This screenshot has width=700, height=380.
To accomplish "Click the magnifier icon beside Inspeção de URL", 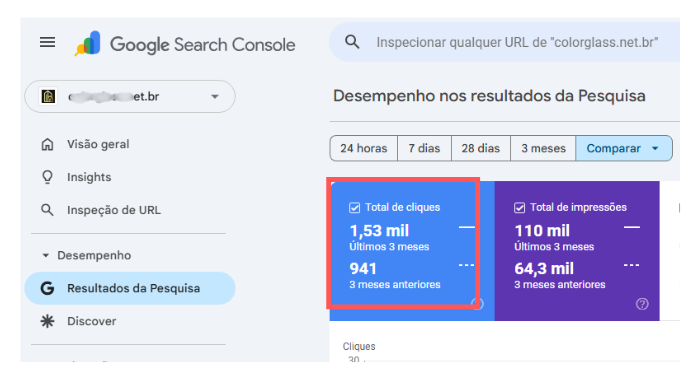I will pos(47,210).
